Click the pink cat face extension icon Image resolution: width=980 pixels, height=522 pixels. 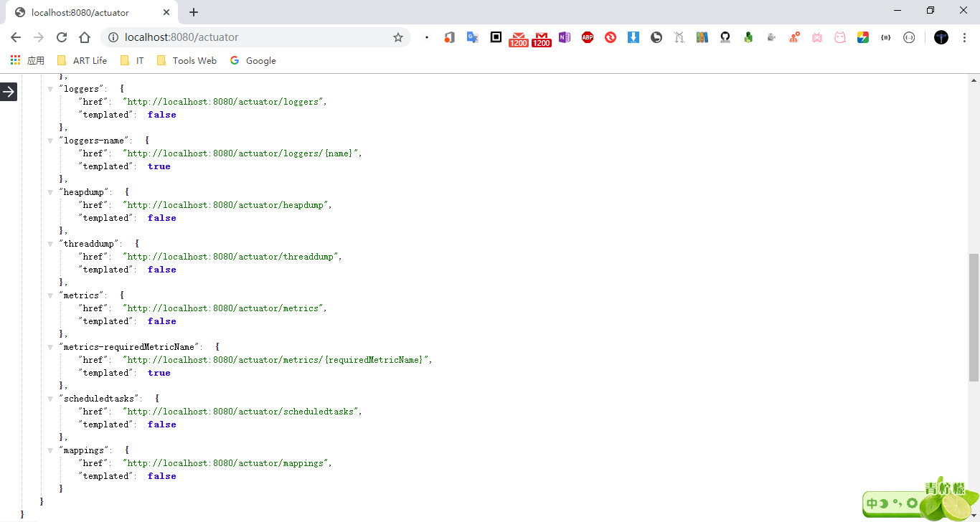pyautogui.click(x=840, y=37)
